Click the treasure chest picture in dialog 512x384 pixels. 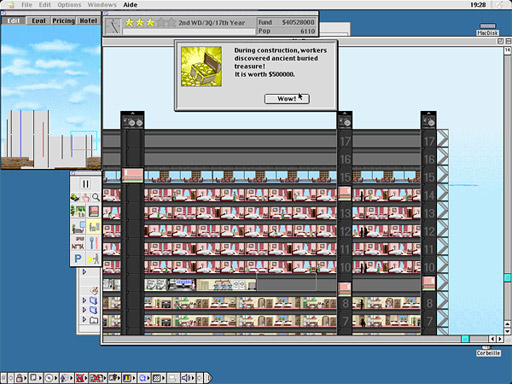201,66
